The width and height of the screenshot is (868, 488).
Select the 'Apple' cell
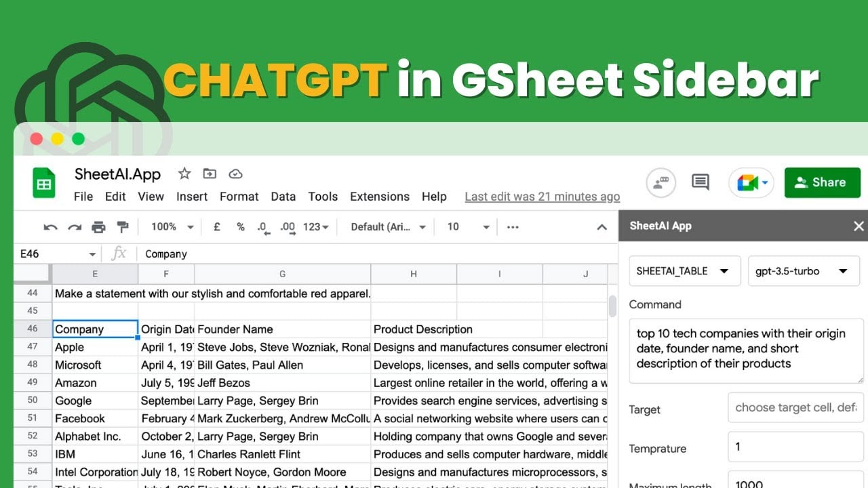coord(95,347)
